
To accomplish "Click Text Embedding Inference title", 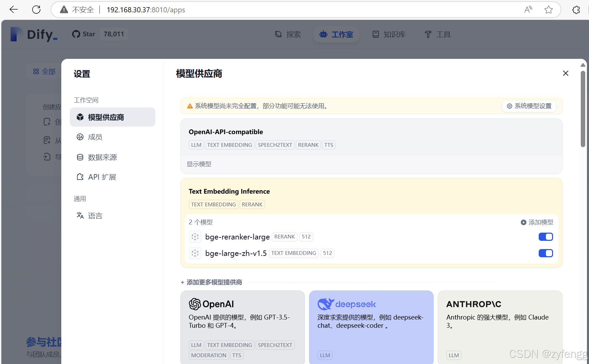I will point(229,191).
